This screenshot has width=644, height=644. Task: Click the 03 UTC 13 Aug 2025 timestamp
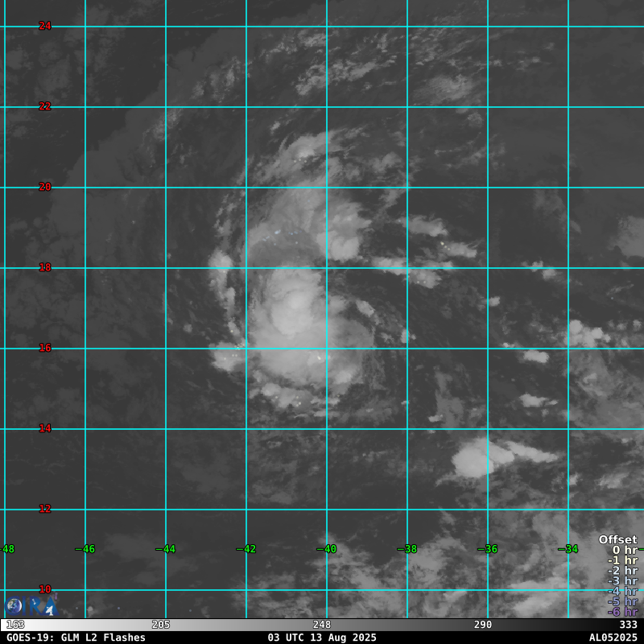322,638
